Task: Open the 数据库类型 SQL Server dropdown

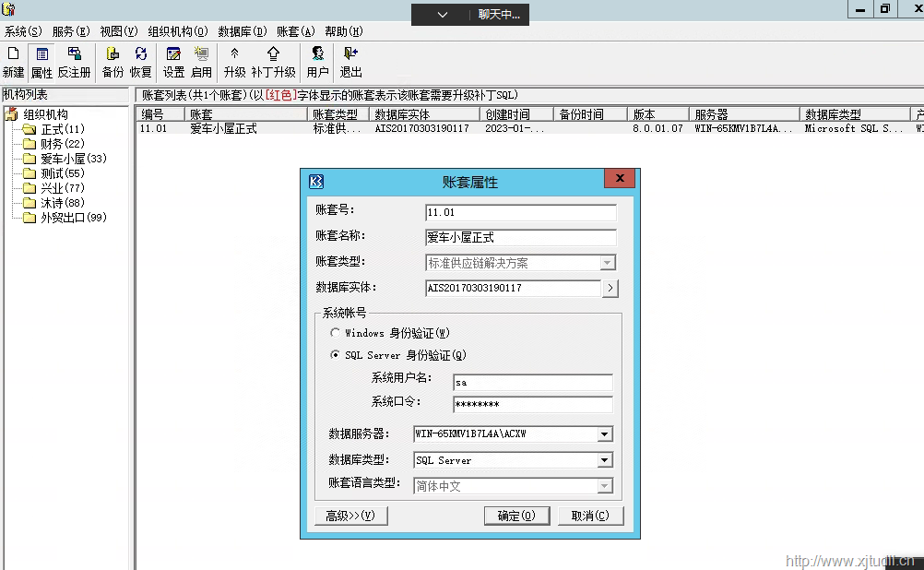Action: tap(605, 460)
